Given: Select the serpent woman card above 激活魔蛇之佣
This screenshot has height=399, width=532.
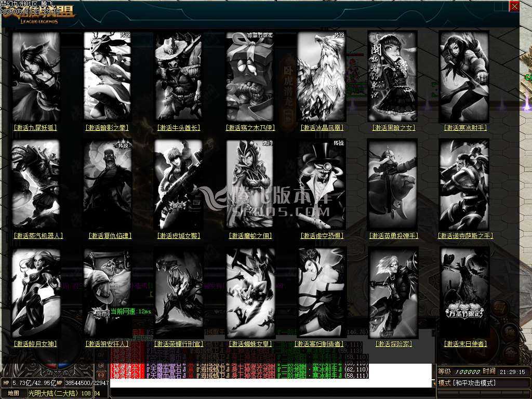Looking at the screenshot, I should pos(250,184).
